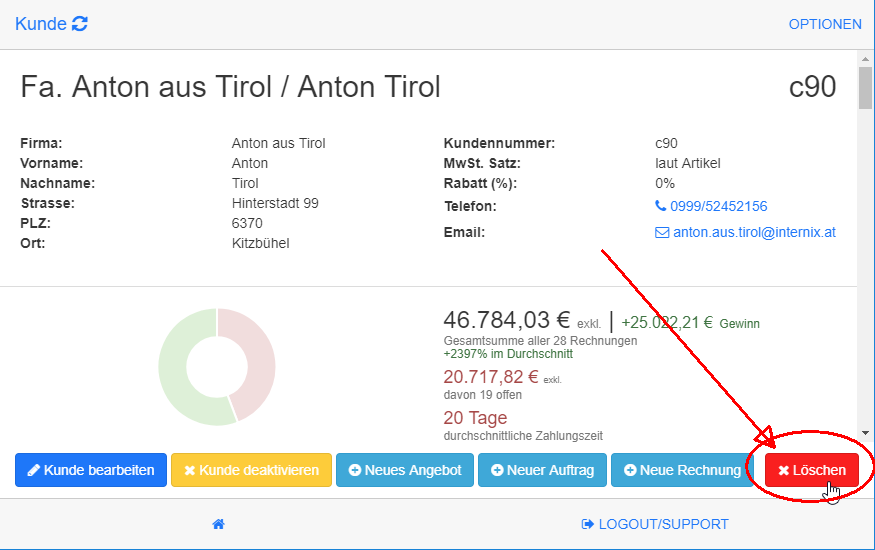Click the plus icon on Neuer Auftrag
Viewport: 875px width, 550px height.
[497, 470]
